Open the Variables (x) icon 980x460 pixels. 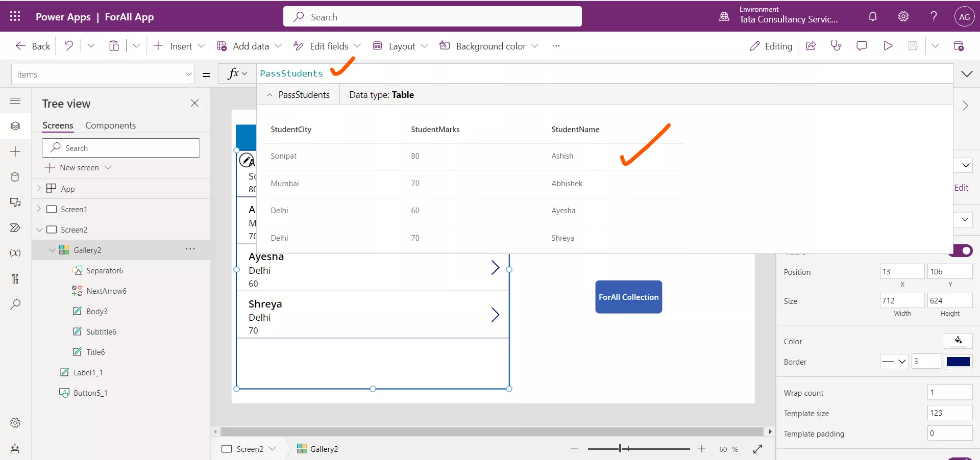(x=15, y=253)
